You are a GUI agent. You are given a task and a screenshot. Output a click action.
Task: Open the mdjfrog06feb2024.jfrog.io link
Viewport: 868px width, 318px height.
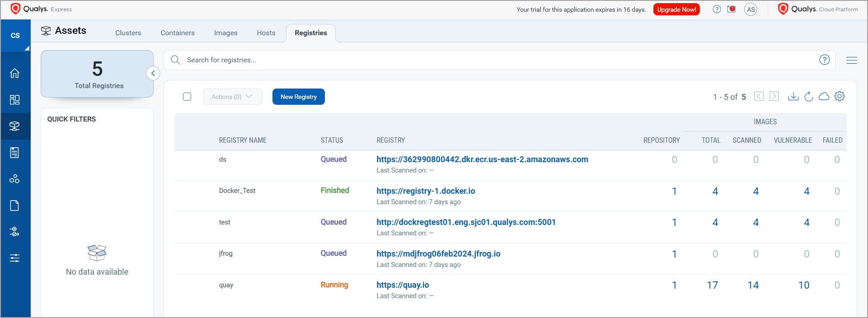tap(439, 254)
